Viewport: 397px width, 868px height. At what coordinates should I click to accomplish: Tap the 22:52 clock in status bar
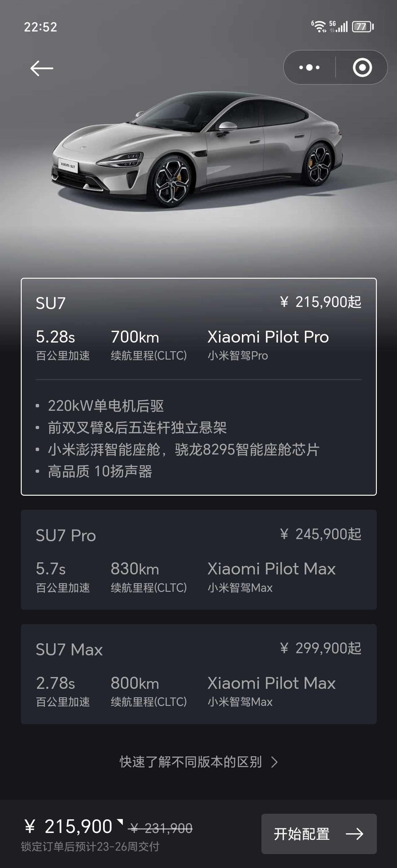40,27
